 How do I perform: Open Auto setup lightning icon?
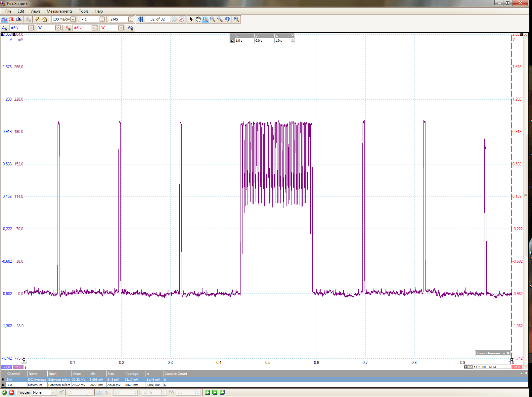pyautogui.click(x=37, y=19)
